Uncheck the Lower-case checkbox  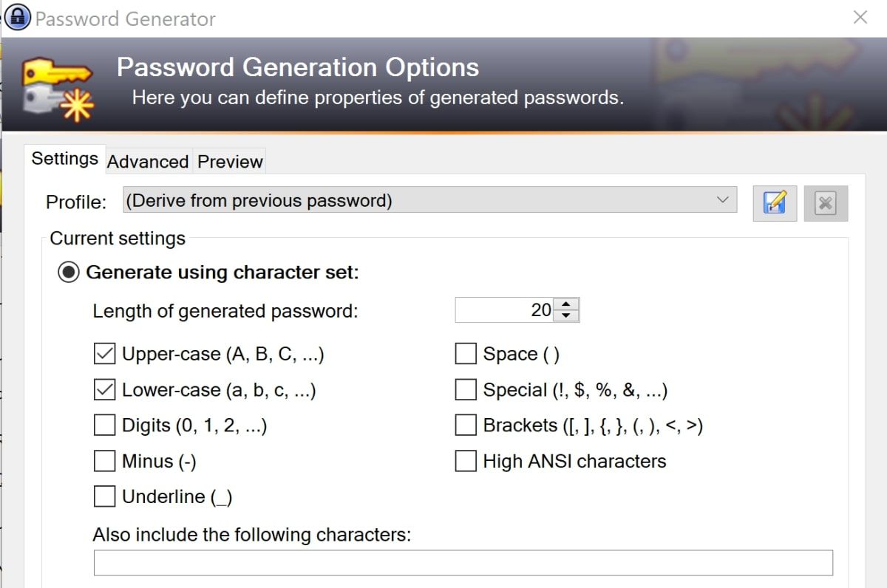pyautogui.click(x=105, y=390)
